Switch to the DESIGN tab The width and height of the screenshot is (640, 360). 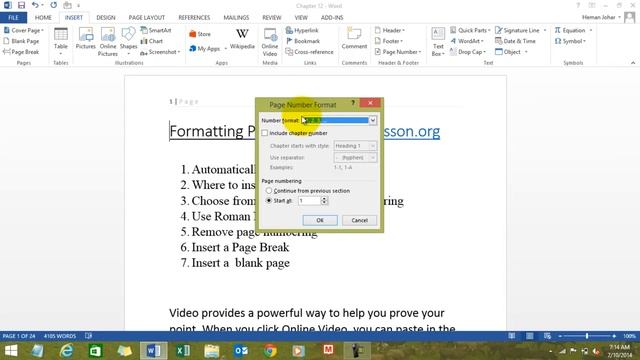[x=106, y=18]
